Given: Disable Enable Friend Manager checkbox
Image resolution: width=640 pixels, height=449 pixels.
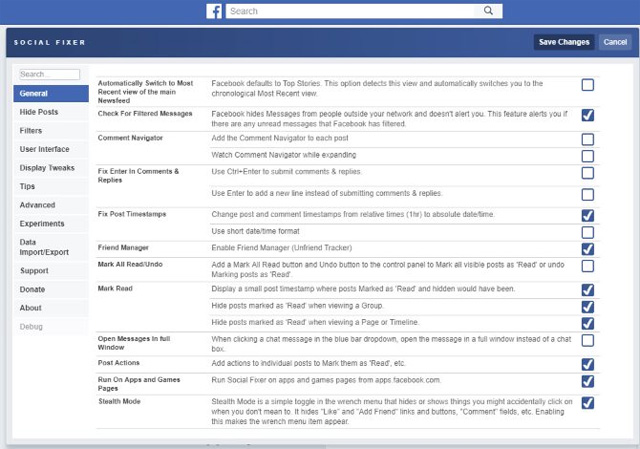Looking at the screenshot, I should [587, 249].
